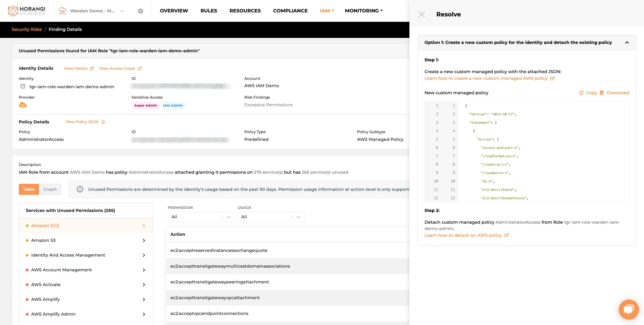Expand AWS Account Management row arrow
The width and height of the screenshot is (644, 325).
[x=144, y=270]
